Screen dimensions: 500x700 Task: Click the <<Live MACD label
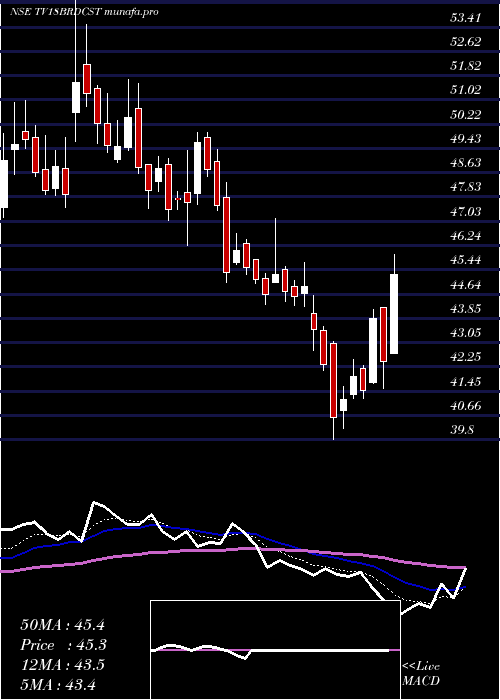tap(421, 674)
